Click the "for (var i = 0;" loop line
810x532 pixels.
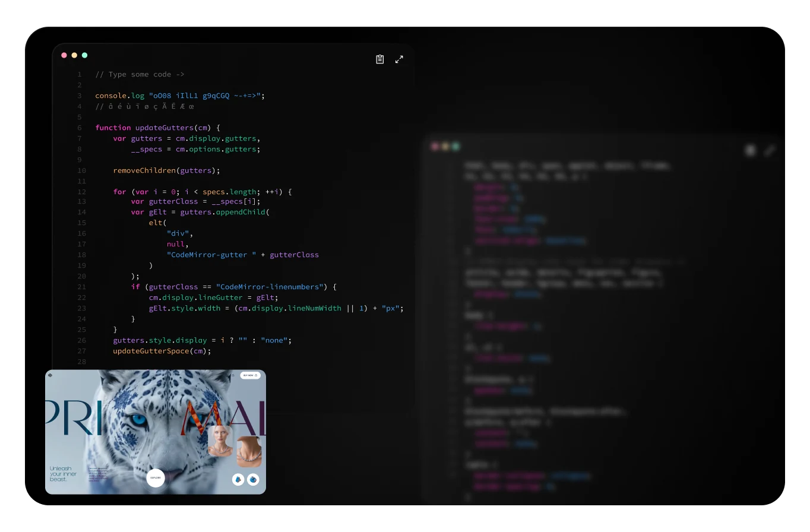point(202,192)
